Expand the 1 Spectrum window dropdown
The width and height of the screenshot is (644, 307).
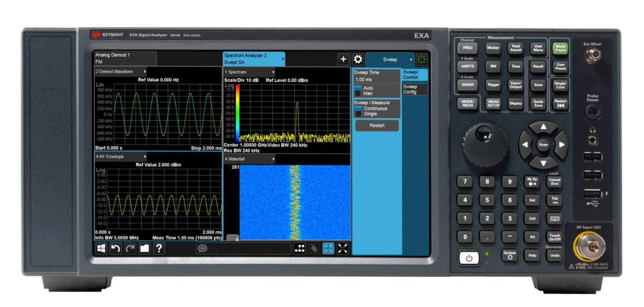tap(273, 72)
